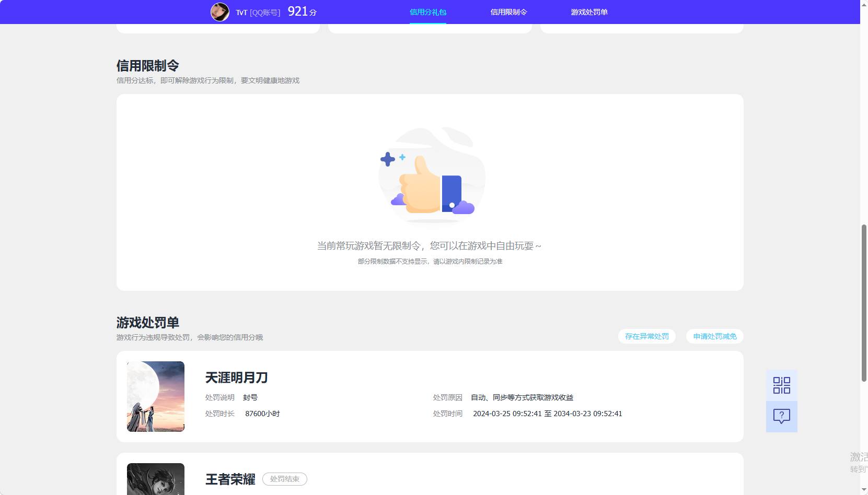Click the 游戏行为违规导致处罚 subtitle text
Screen dimensions: 868x495
(x=190, y=337)
